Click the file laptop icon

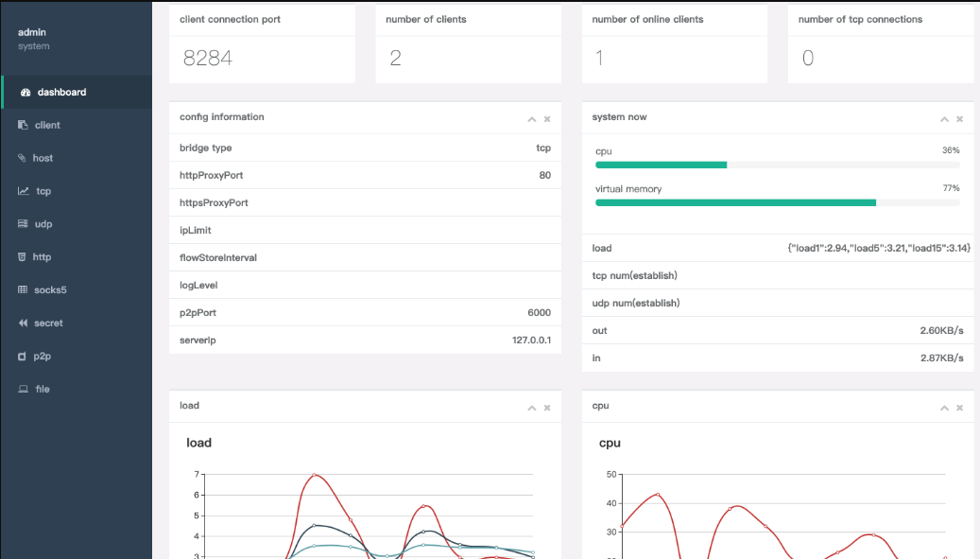[23, 389]
